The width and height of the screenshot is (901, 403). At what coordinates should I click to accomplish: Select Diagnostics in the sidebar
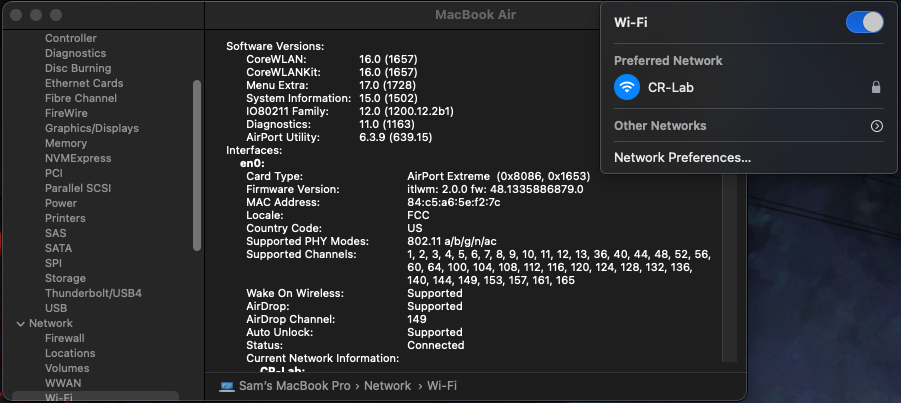pyautogui.click(x=75, y=53)
